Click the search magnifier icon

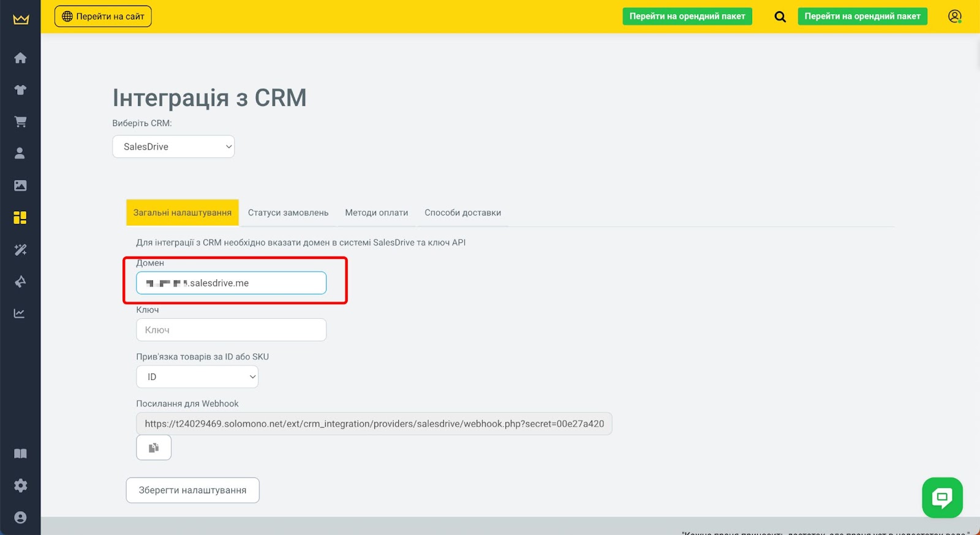click(x=780, y=17)
